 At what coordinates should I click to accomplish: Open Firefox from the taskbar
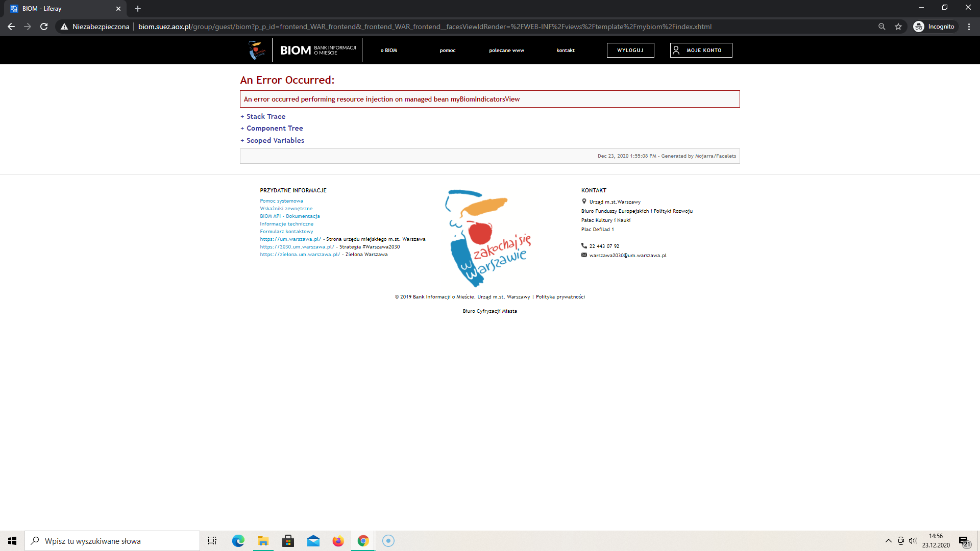click(338, 541)
